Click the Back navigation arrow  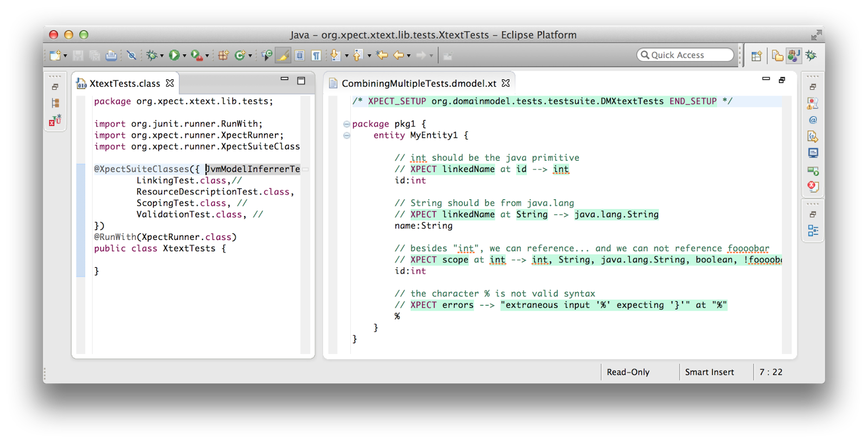[399, 55]
